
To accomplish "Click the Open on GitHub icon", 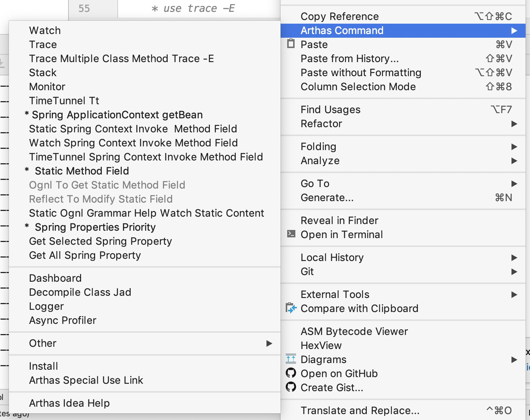I will pos(291,373).
